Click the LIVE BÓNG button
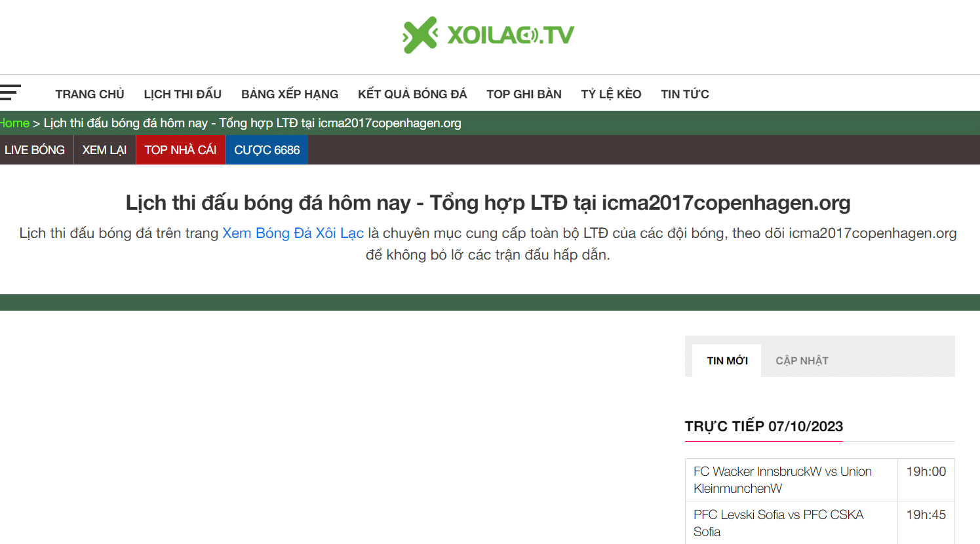 click(x=35, y=149)
